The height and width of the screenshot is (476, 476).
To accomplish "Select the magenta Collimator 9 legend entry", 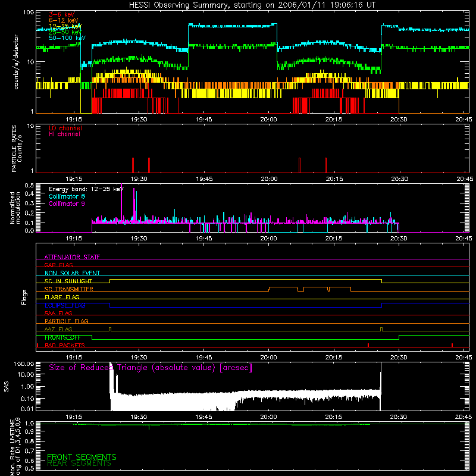I will tap(67, 203).
